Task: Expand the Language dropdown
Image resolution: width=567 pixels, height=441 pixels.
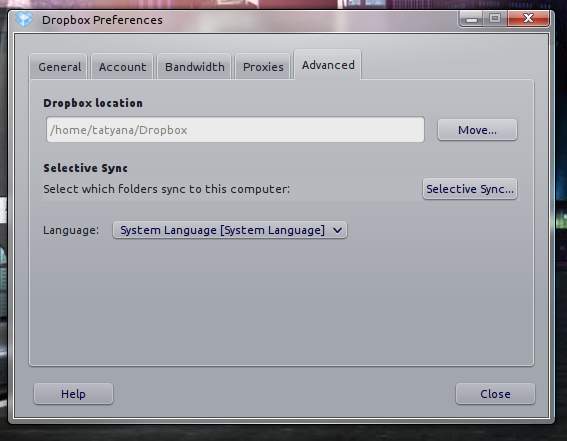Action: (x=230, y=230)
